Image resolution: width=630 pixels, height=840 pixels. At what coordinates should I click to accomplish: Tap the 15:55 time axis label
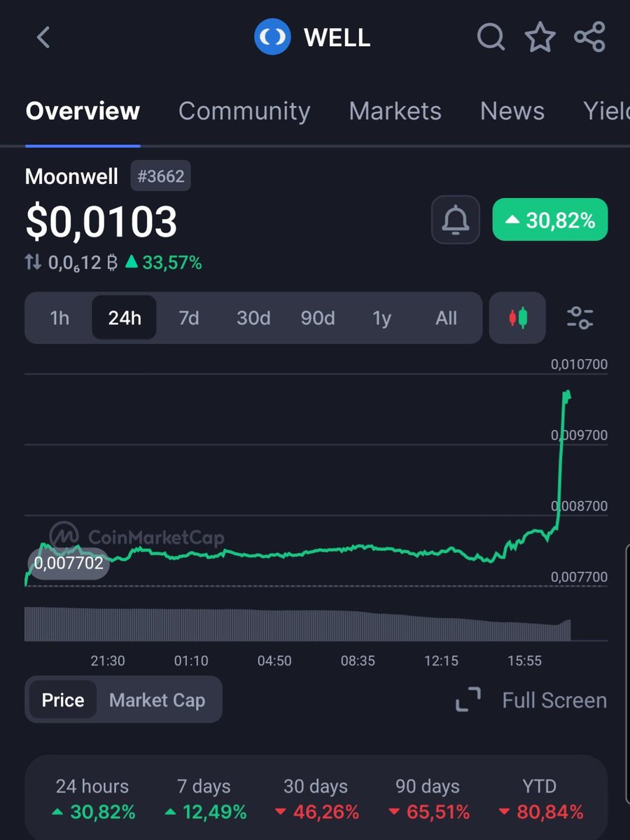tap(524, 661)
